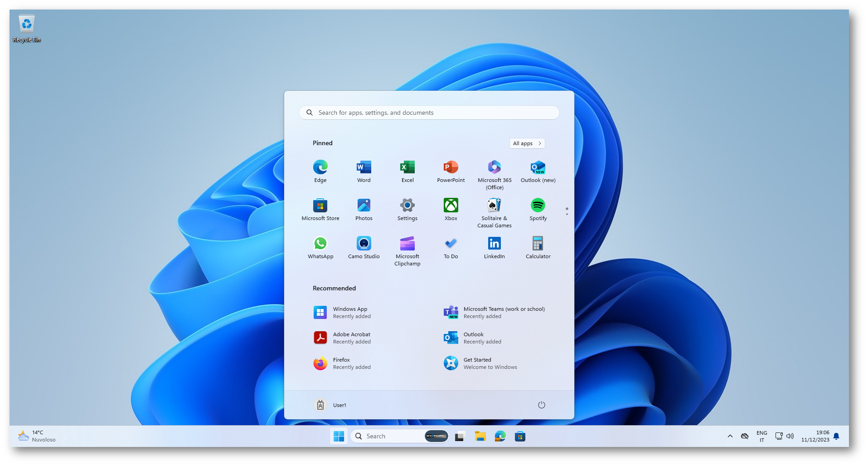Image resolution: width=868 pixels, height=466 pixels.
Task: Open Settings from the pinned grid
Action: pos(407,209)
